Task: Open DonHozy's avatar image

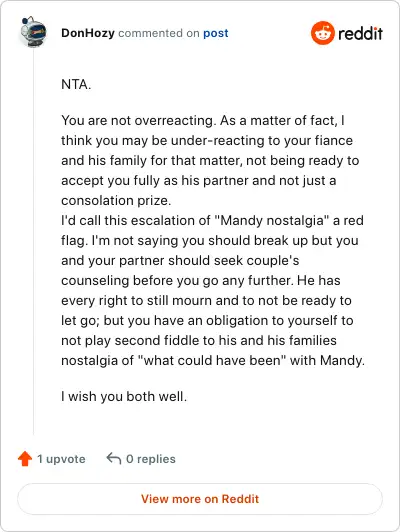Action: (x=33, y=32)
